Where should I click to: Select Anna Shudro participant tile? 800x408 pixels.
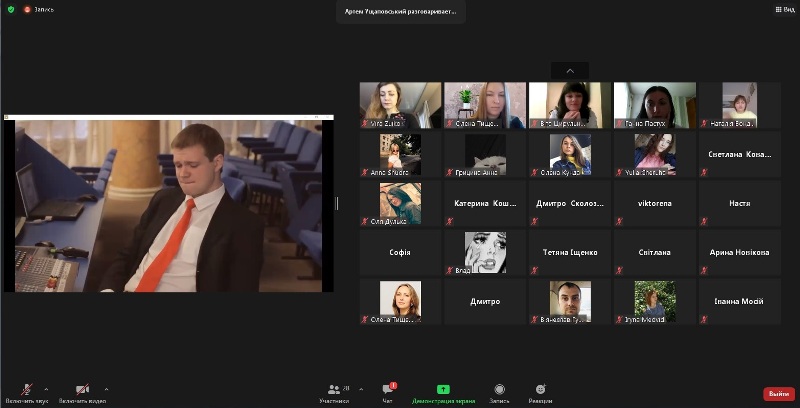click(x=401, y=154)
